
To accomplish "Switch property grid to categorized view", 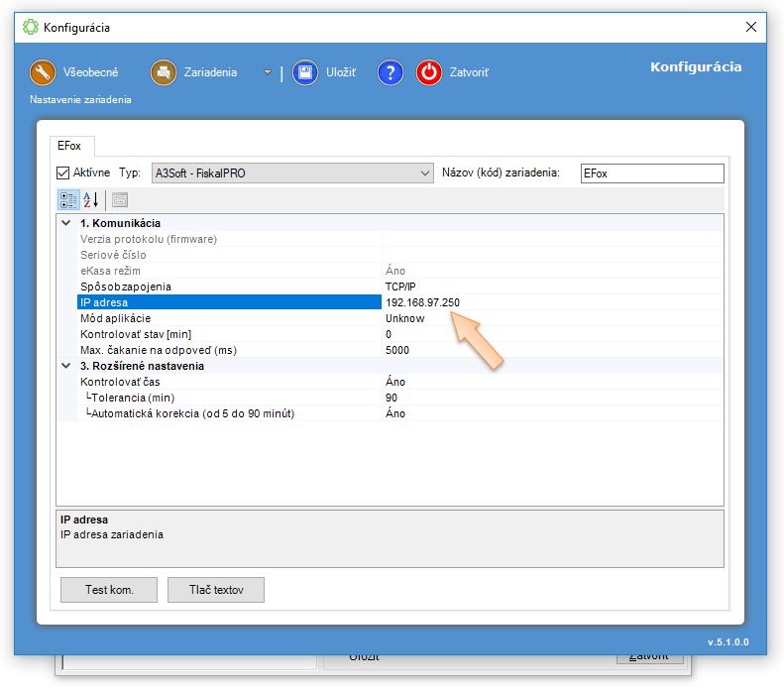I will [68, 199].
